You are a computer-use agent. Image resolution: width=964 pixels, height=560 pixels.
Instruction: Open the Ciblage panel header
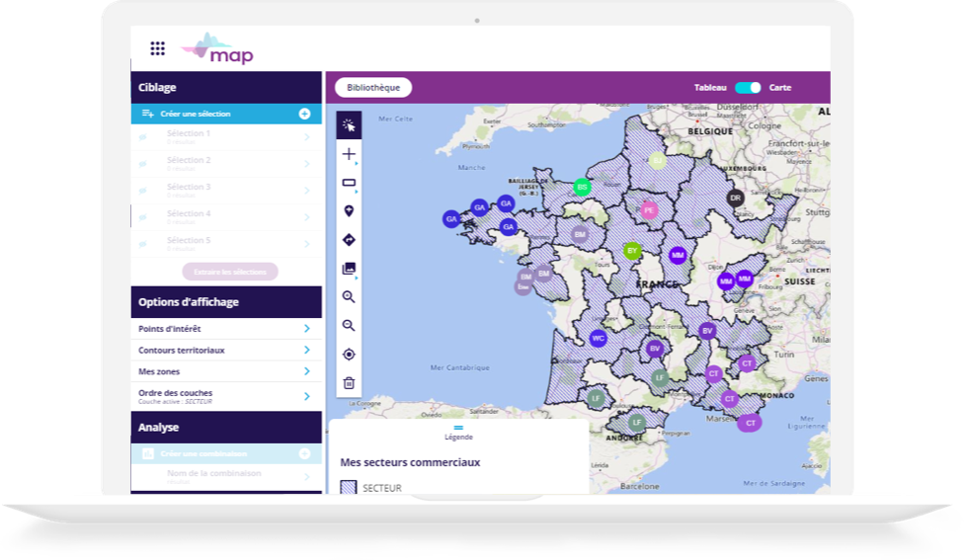pos(226,87)
